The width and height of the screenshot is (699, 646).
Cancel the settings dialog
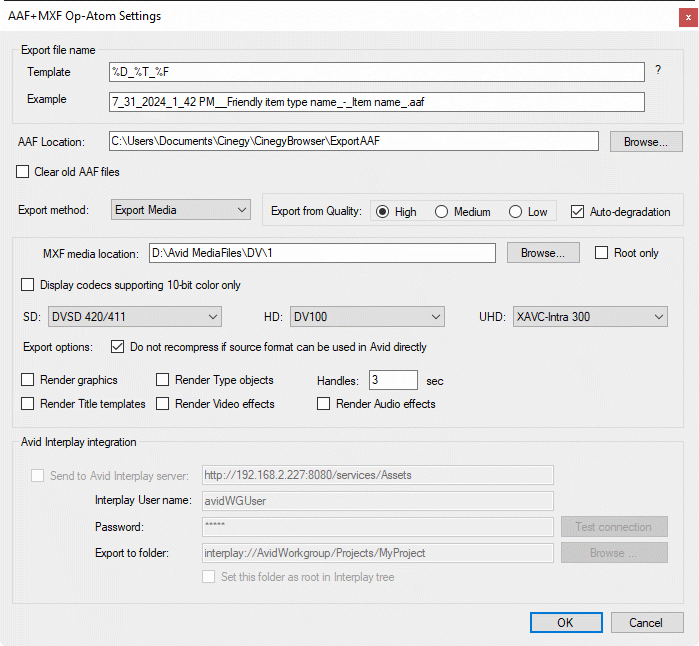coord(646,622)
